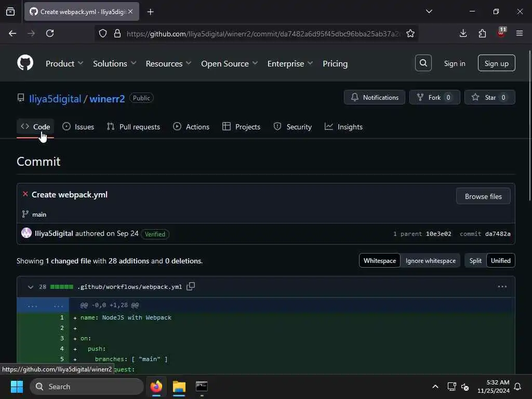Copy the webpack.yml file path

191,286
